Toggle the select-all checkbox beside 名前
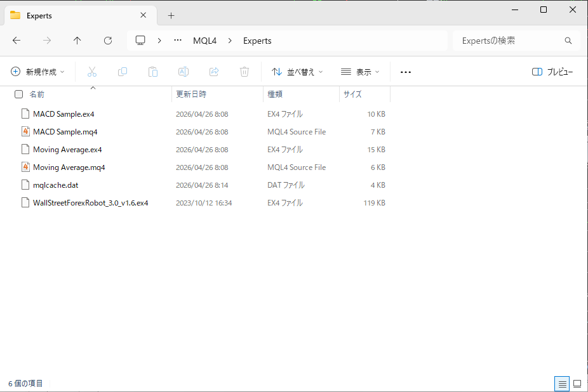Viewport: 588px width, 392px height. coord(19,94)
